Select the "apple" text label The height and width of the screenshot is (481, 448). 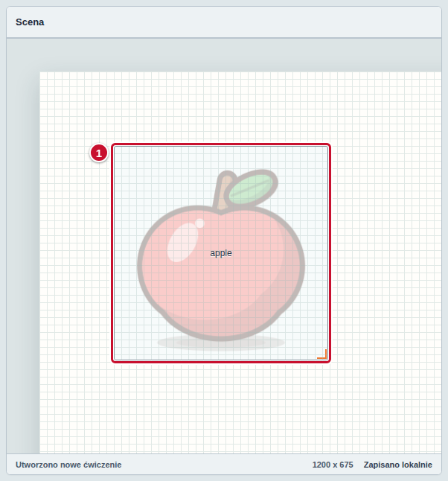(221, 253)
